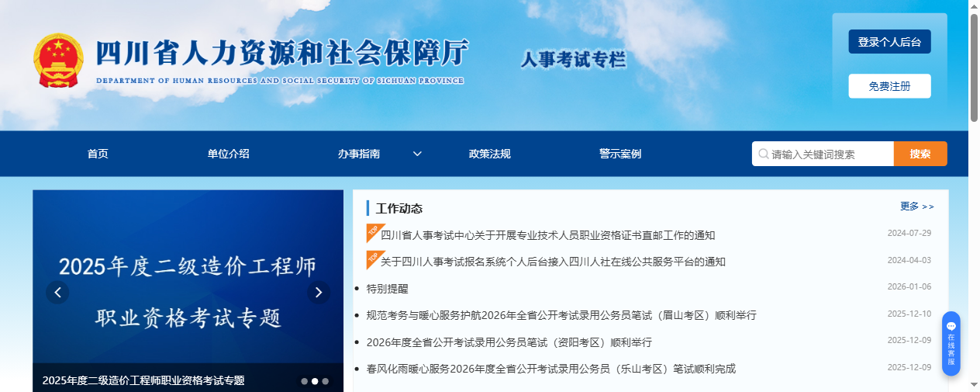Advance carousel with right arrow button
The image size is (980, 392).
(318, 292)
